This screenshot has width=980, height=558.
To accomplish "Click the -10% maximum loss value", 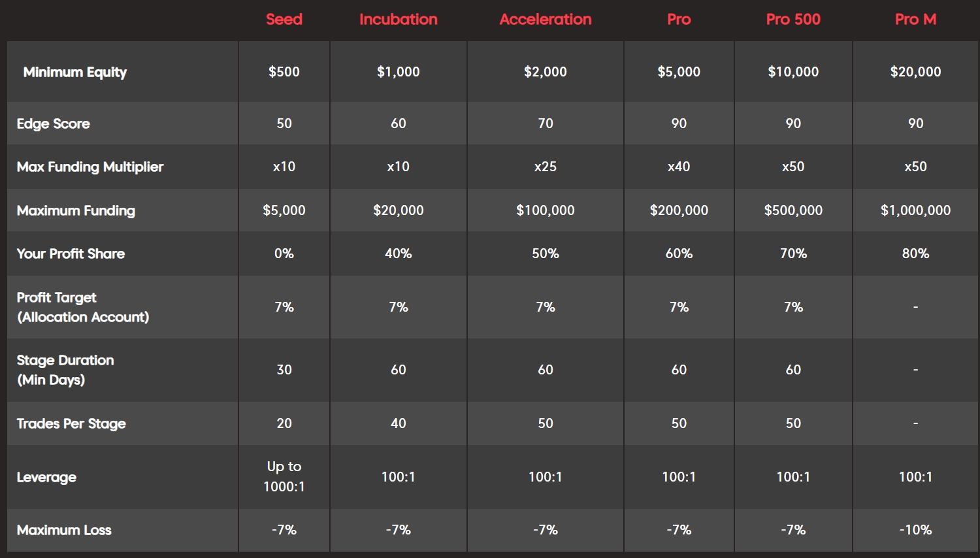I will tap(915, 530).
